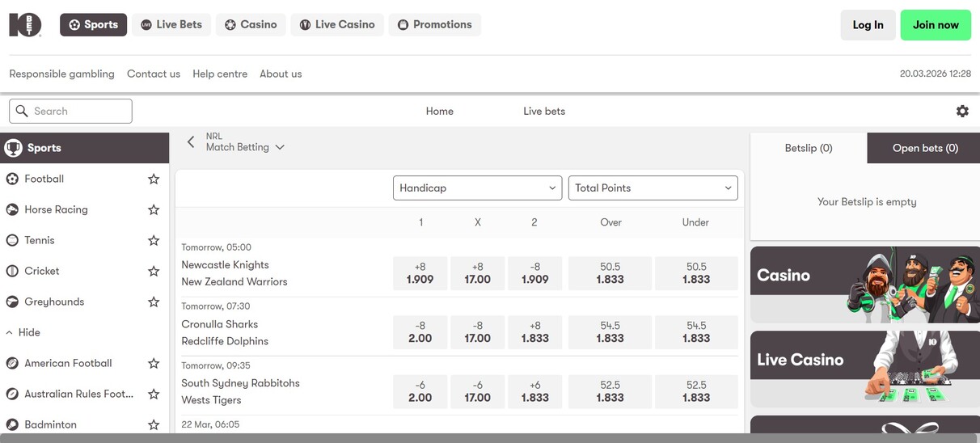This screenshot has width=980, height=443.
Task: Go back using the NRL back arrow
Action: click(191, 141)
